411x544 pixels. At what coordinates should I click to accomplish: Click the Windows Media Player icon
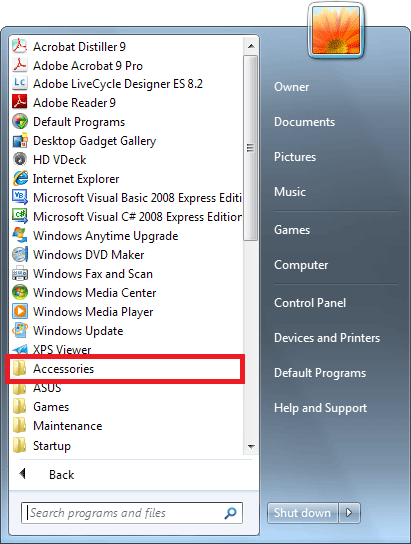(20, 312)
